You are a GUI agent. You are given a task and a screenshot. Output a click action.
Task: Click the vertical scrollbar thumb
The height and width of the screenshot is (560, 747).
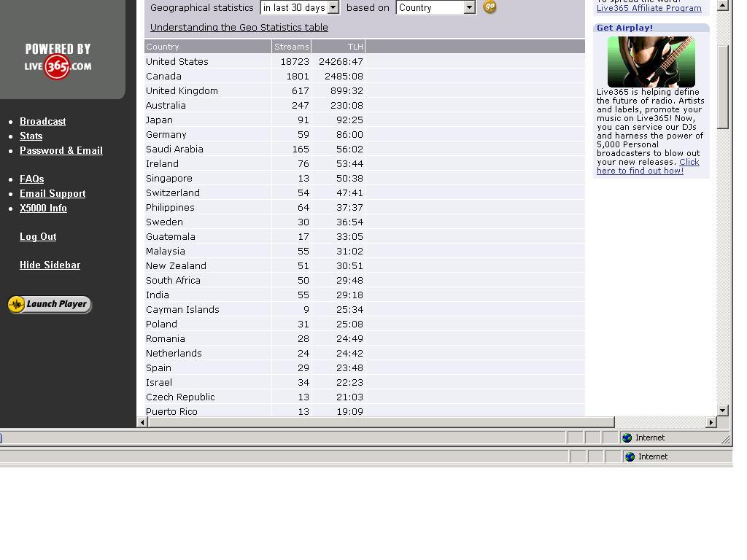(x=723, y=87)
